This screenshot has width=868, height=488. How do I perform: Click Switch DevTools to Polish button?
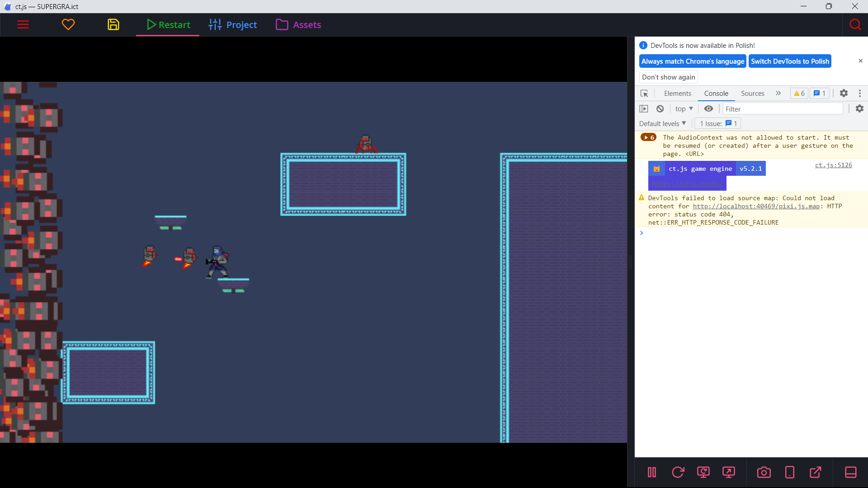point(790,61)
